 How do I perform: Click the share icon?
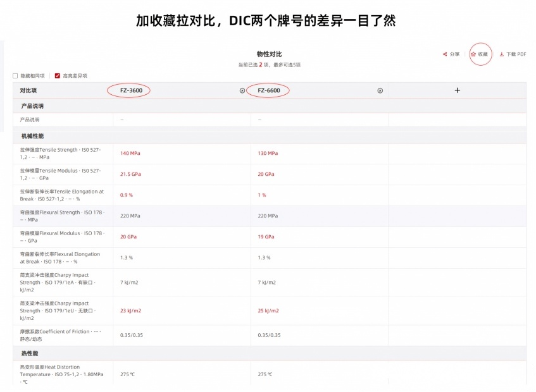click(x=445, y=54)
